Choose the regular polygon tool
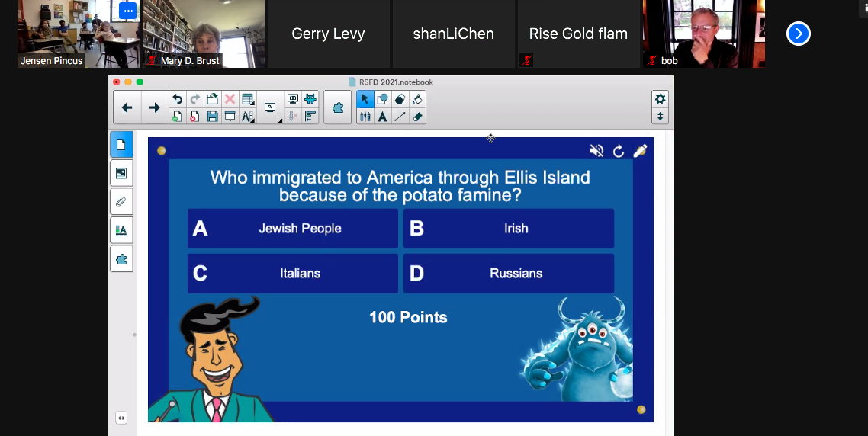 [x=400, y=99]
